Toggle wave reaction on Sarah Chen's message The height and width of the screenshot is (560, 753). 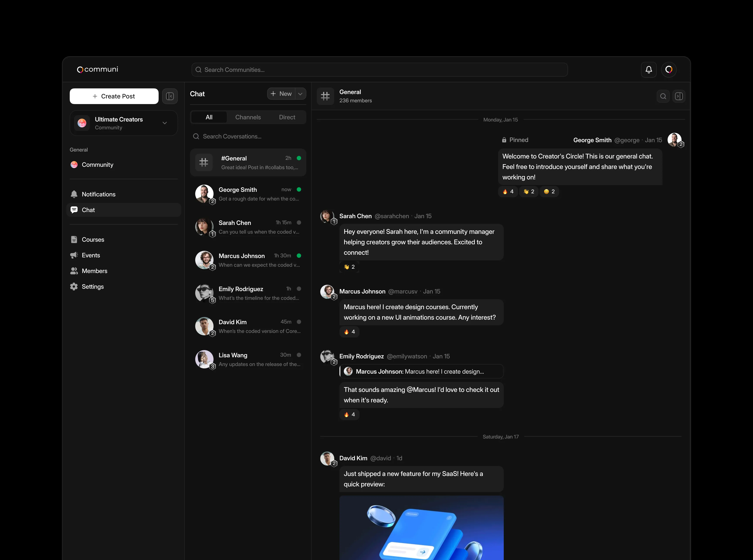click(349, 267)
